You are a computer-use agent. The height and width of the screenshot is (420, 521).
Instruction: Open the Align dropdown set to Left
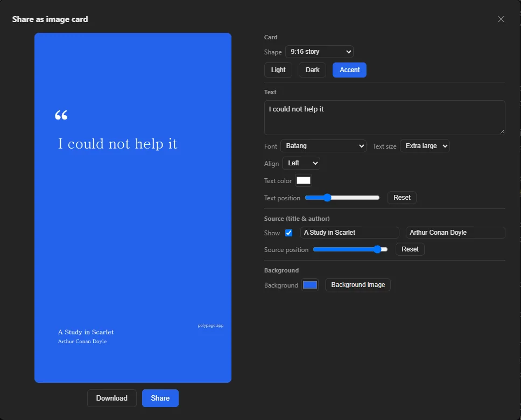point(301,163)
